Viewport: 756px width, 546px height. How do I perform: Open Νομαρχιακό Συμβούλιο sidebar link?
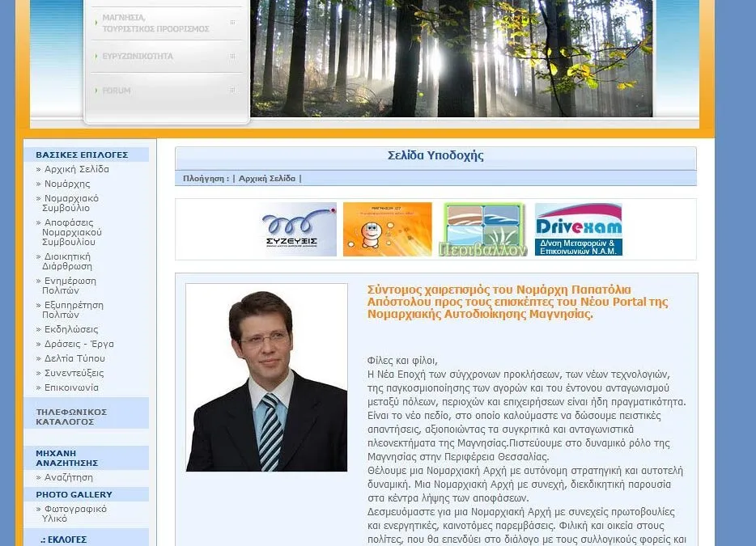[x=71, y=203]
